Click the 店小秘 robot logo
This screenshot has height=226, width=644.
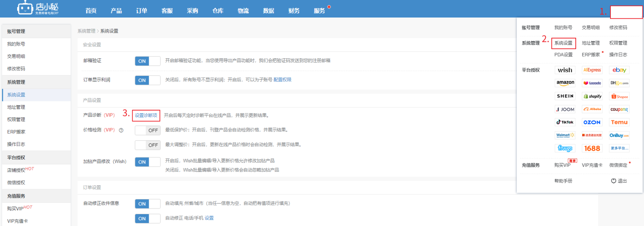[25, 8]
